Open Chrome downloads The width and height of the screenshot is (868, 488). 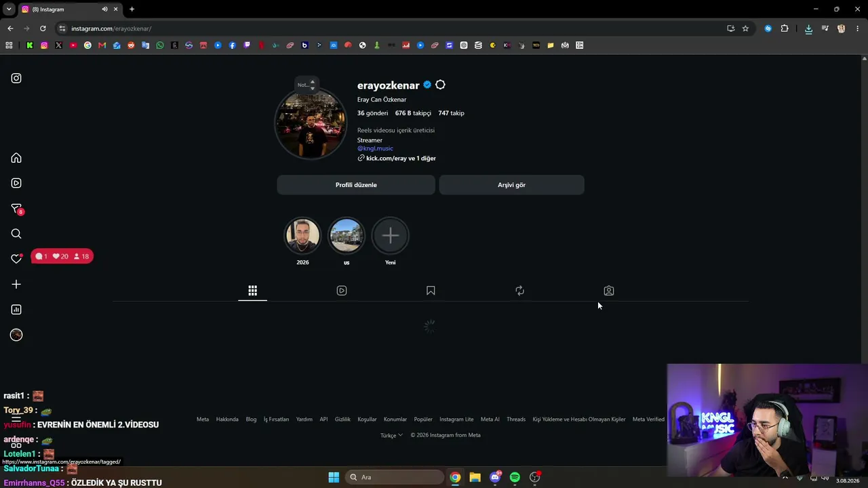pyautogui.click(x=808, y=28)
